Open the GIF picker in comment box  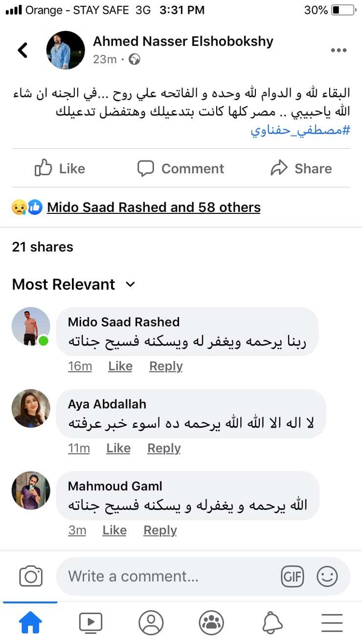pos(293,576)
